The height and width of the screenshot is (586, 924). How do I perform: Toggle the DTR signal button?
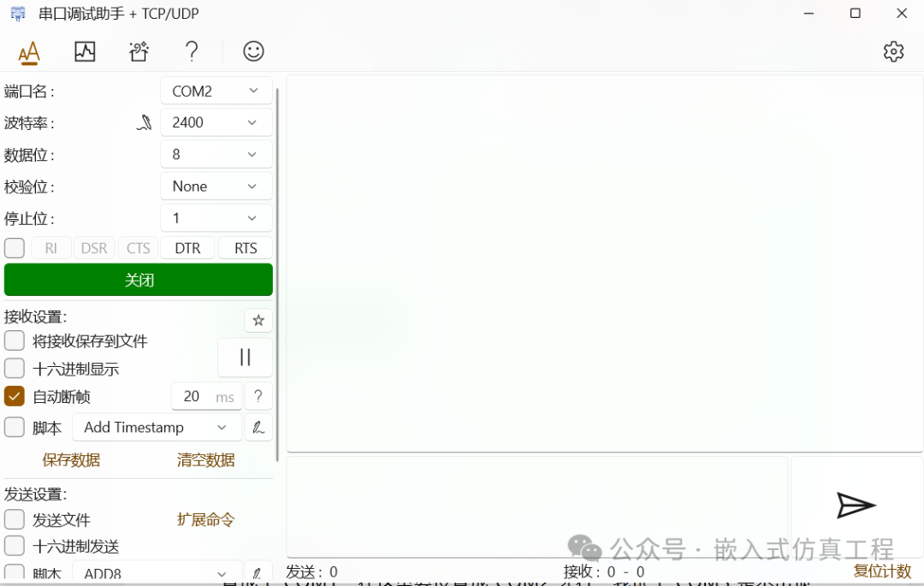pos(187,248)
